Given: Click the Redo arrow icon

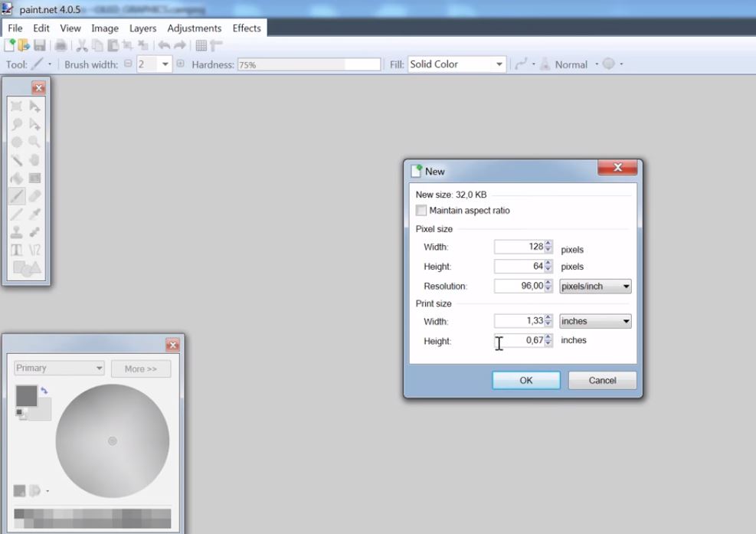Looking at the screenshot, I should [180, 45].
